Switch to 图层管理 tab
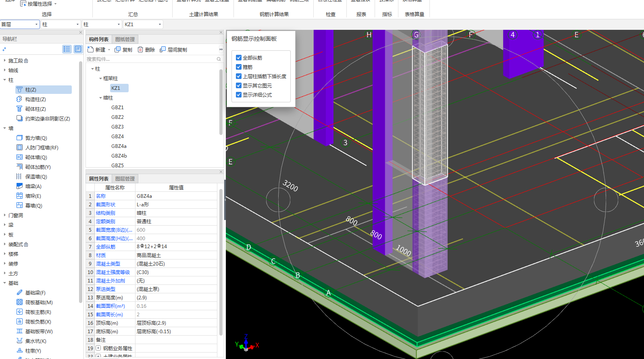644x359 pixels. pos(125,178)
